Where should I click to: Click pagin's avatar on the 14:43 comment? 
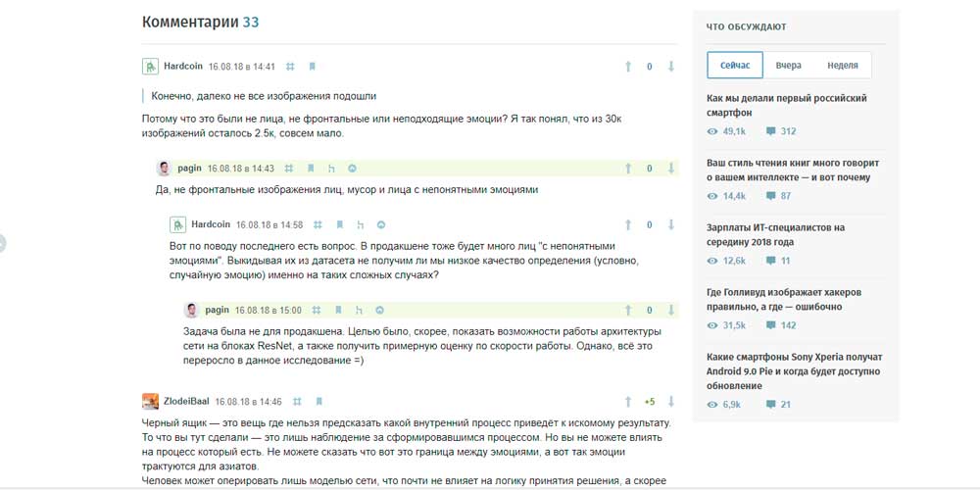tap(164, 169)
